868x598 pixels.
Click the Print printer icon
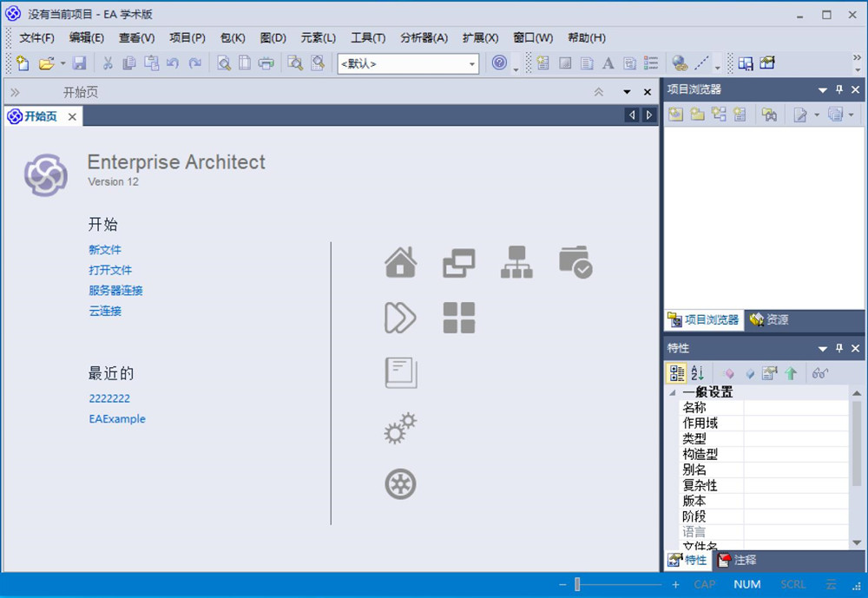tap(266, 63)
